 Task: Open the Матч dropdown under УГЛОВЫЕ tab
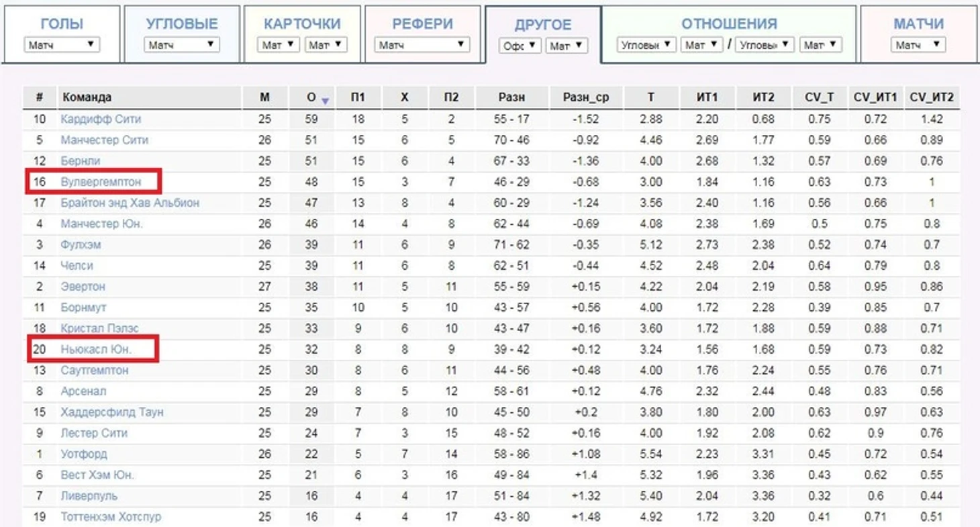point(182,45)
